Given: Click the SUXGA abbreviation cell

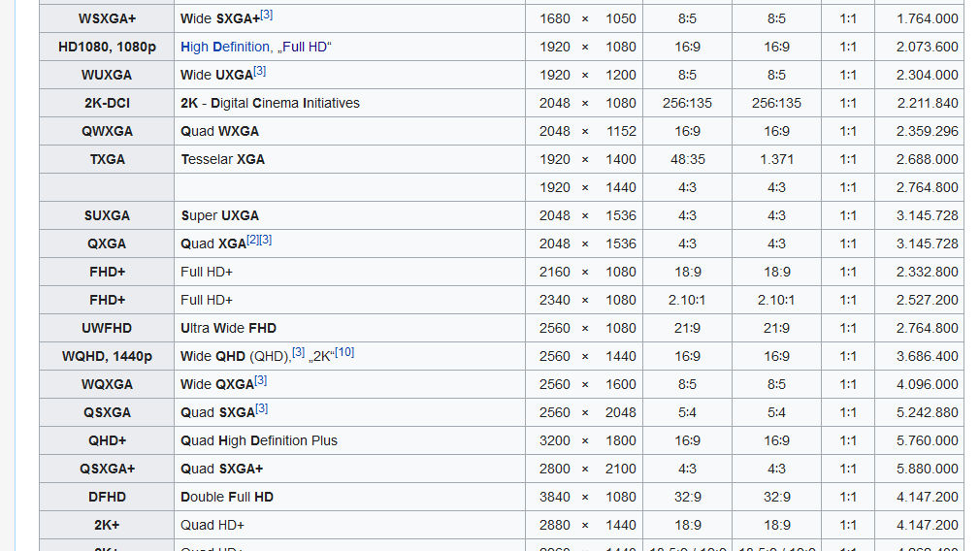Looking at the screenshot, I should coord(107,215).
